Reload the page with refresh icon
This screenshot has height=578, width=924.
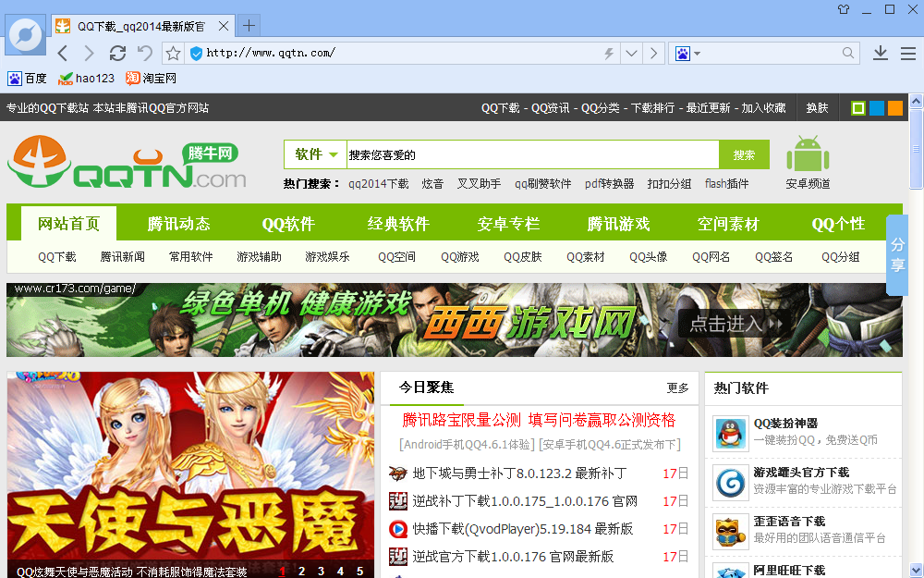tap(117, 53)
